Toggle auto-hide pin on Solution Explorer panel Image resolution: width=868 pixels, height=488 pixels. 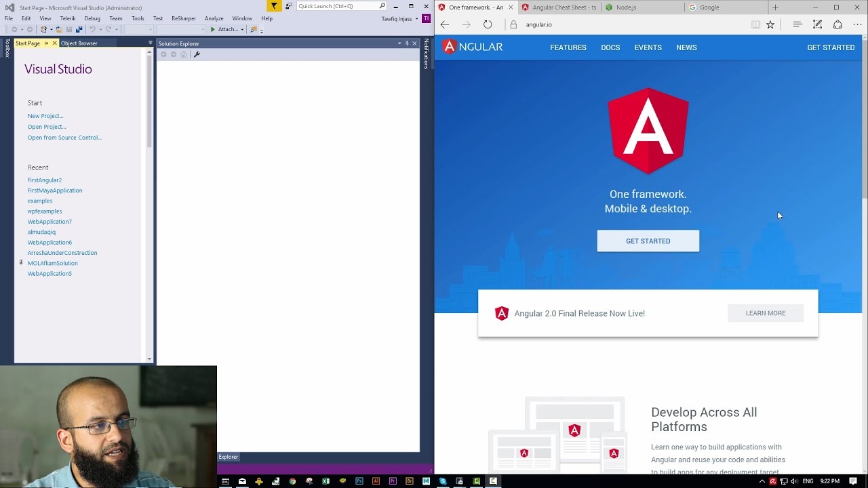coord(406,43)
